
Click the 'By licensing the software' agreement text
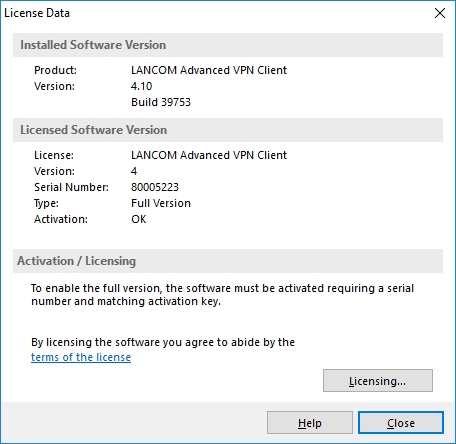click(163, 342)
